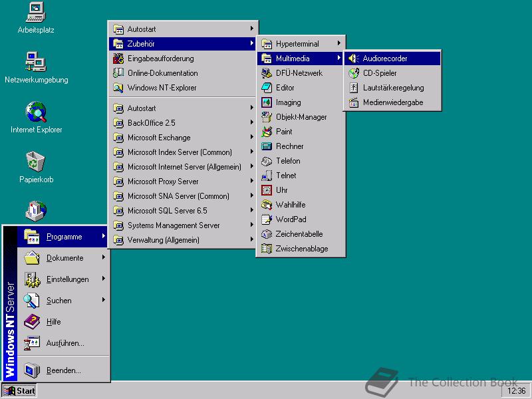Click the Lautstärkeregelung volume icon
Viewport: 532px width, 399px height.
(354, 88)
